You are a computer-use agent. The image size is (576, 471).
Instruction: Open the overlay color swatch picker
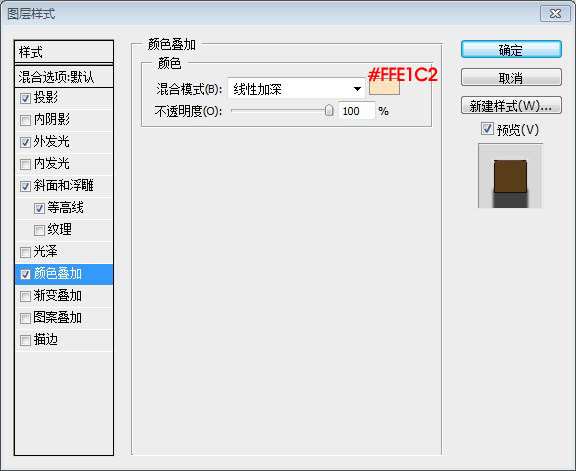coord(384,88)
